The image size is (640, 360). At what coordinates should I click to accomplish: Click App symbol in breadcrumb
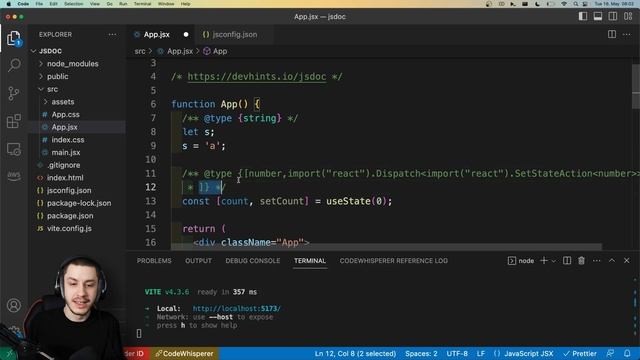point(216,51)
